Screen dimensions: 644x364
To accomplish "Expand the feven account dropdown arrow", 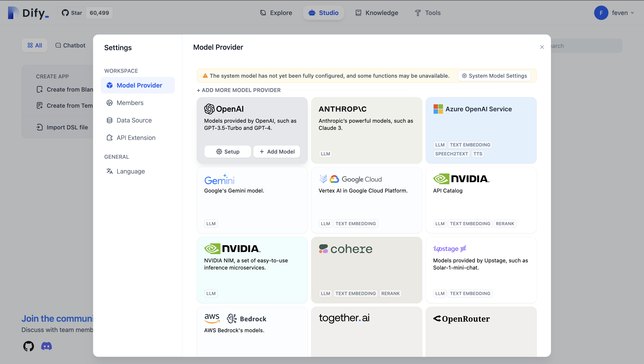I will click(x=632, y=13).
